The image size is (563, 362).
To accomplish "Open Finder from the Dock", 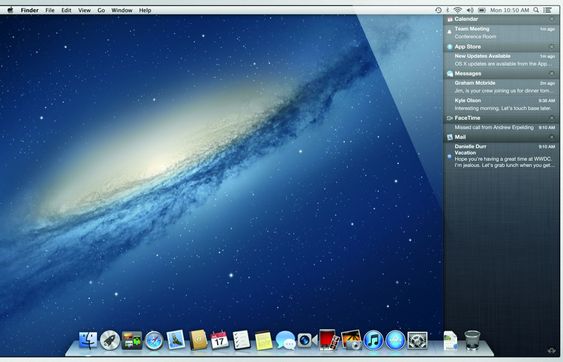I will 88,340.
